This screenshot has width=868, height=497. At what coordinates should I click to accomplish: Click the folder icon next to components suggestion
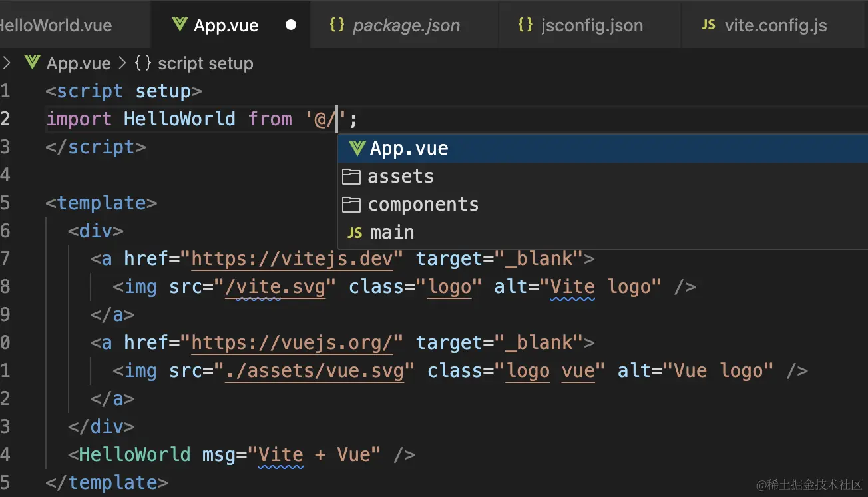(351, 205)
